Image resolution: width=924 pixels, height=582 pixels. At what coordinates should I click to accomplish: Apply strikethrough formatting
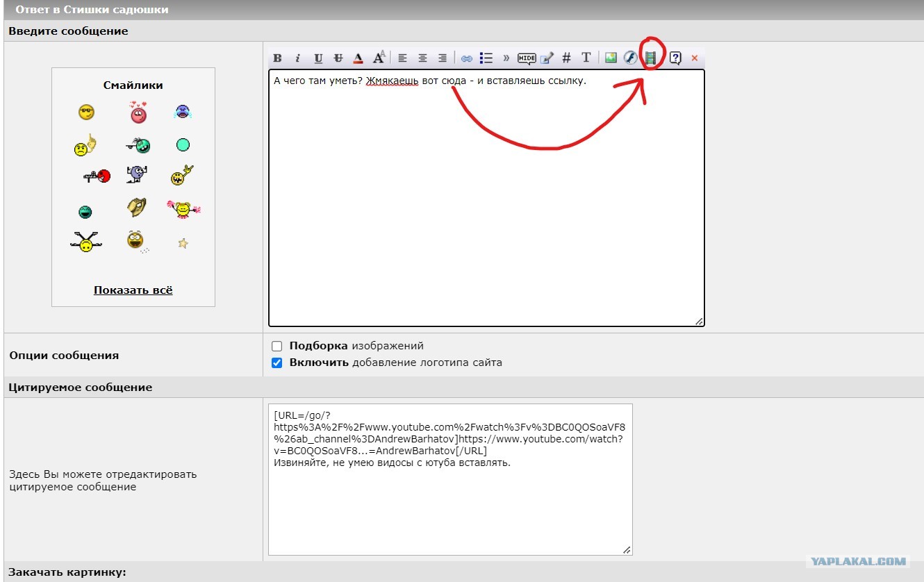338,58
